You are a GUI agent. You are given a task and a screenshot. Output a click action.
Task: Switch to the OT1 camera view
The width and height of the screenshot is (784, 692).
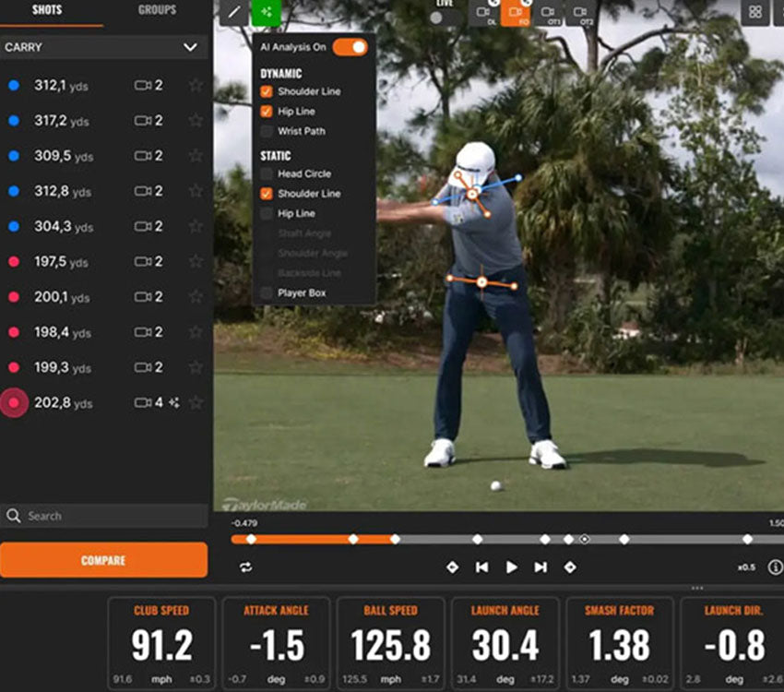547,12
